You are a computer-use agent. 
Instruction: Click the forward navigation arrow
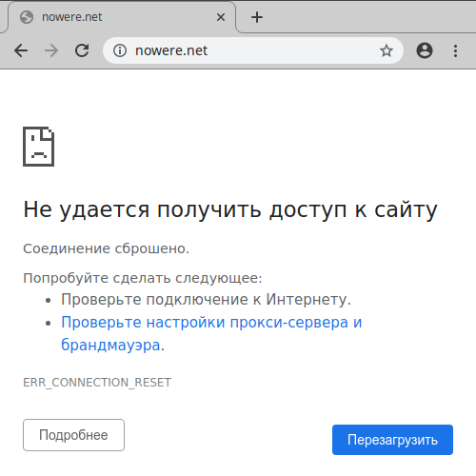coord(51,50)
